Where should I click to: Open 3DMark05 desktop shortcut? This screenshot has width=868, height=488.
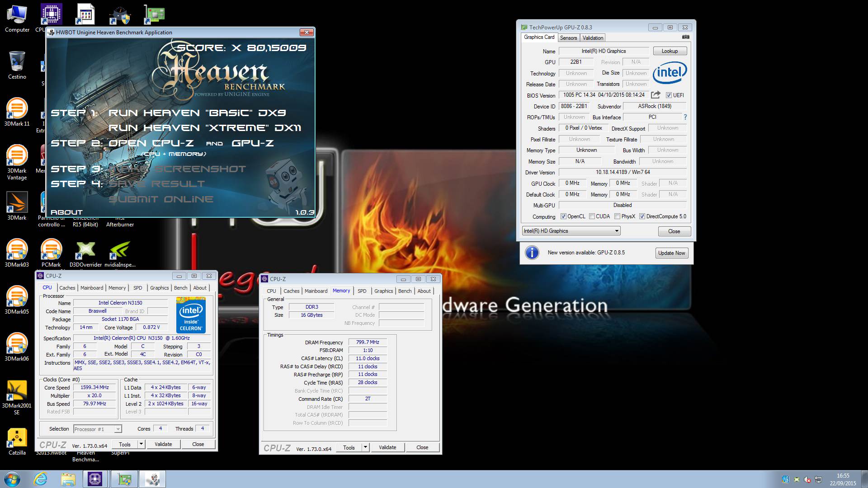click(17, 300)
